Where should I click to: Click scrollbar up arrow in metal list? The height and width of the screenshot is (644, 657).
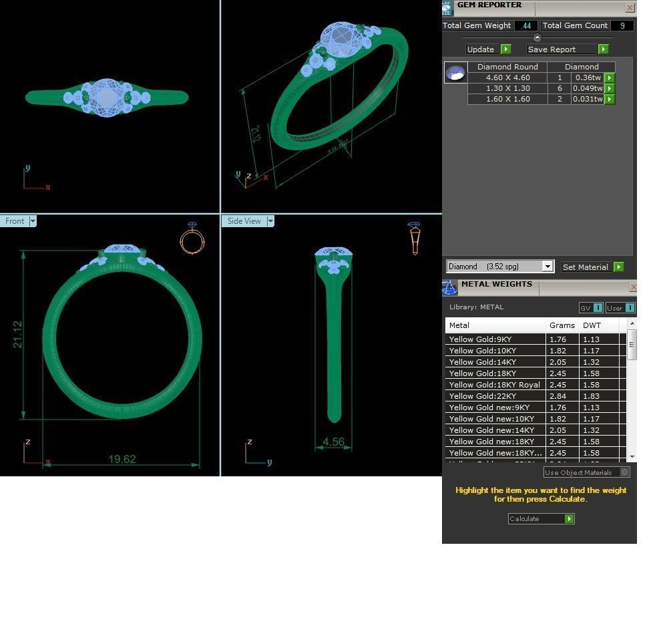click(x=632, y=324)
